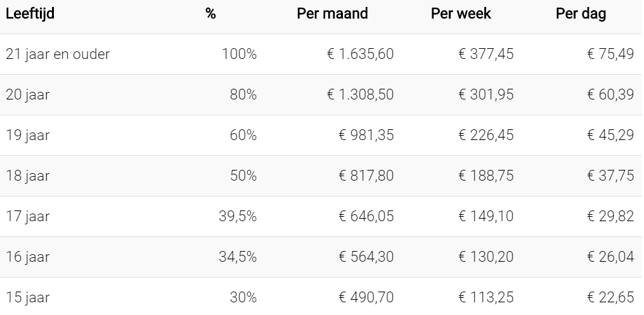Select the "21 jaar en ouder" row label
The image size is (644, 315).
(x=58, y=55)
